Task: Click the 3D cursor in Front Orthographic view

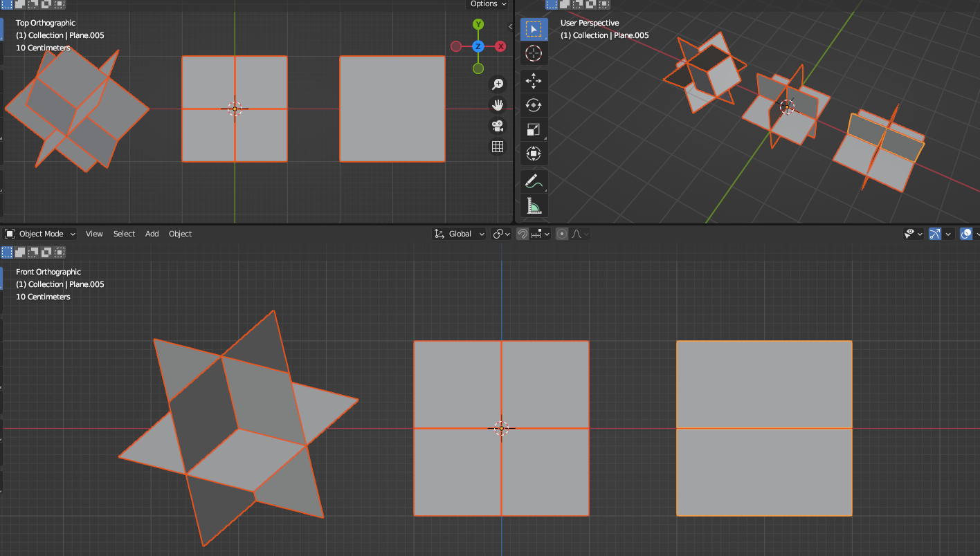Action: tap(502, 428)
